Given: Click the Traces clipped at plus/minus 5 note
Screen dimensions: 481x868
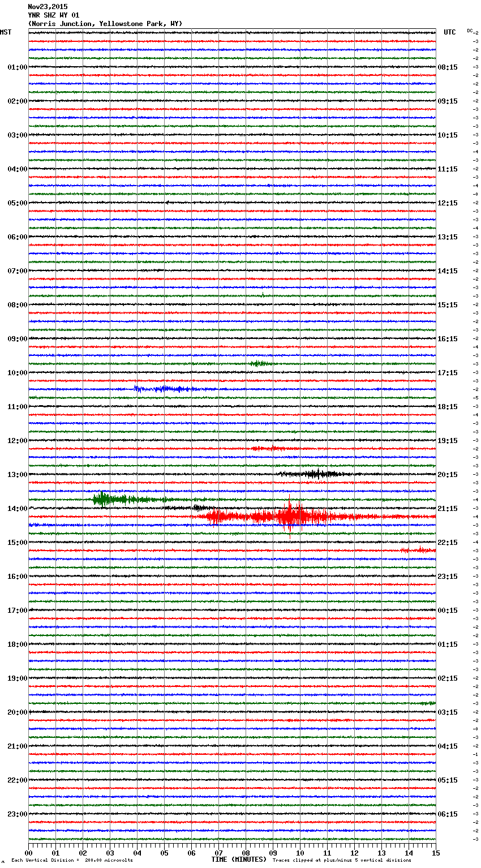Looking at the screenshot, I should click(342, 860).
